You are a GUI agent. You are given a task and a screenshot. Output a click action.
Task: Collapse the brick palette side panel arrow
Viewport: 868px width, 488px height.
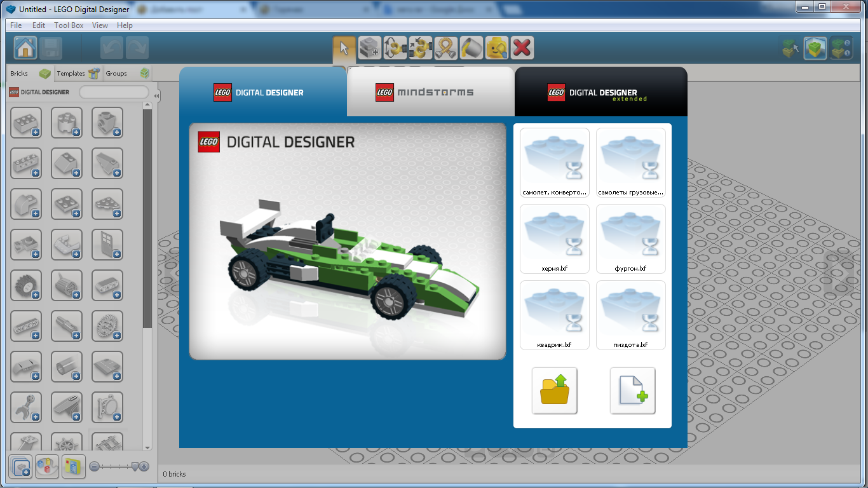156,96
